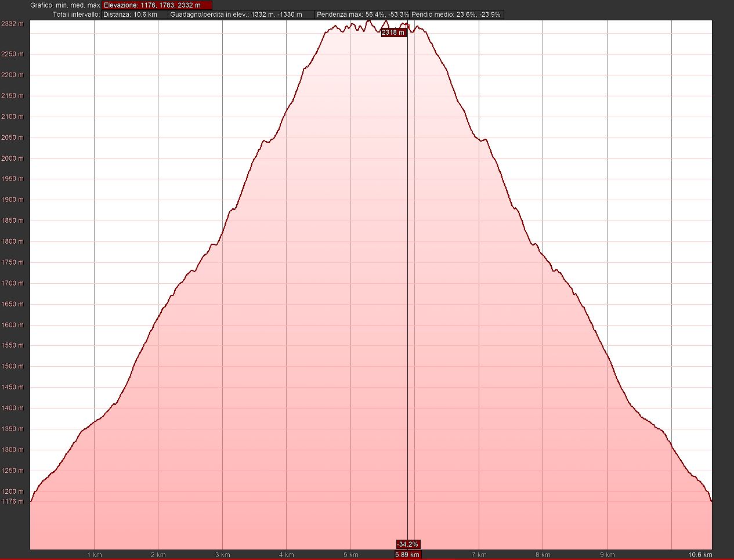The width and height of the screenshot is (734, 560).
Task: Click the 5 km mark on distance axis
Action: 350,555
